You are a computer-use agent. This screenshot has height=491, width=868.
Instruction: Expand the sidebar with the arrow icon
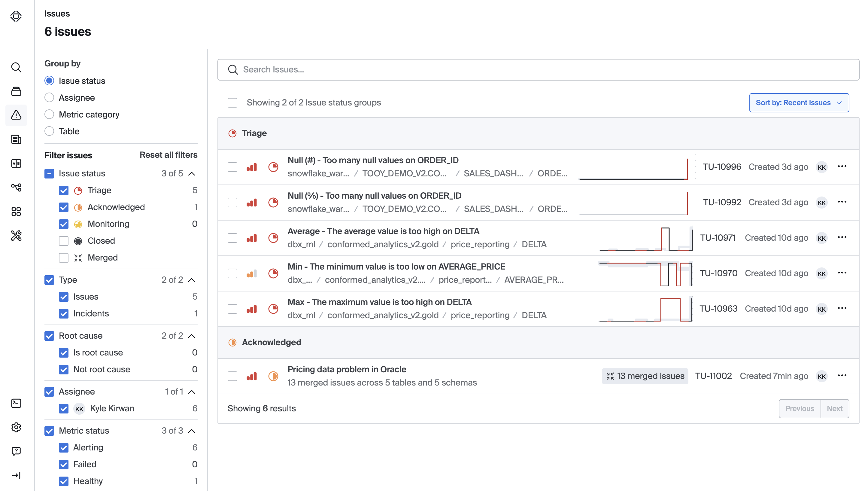16,475
